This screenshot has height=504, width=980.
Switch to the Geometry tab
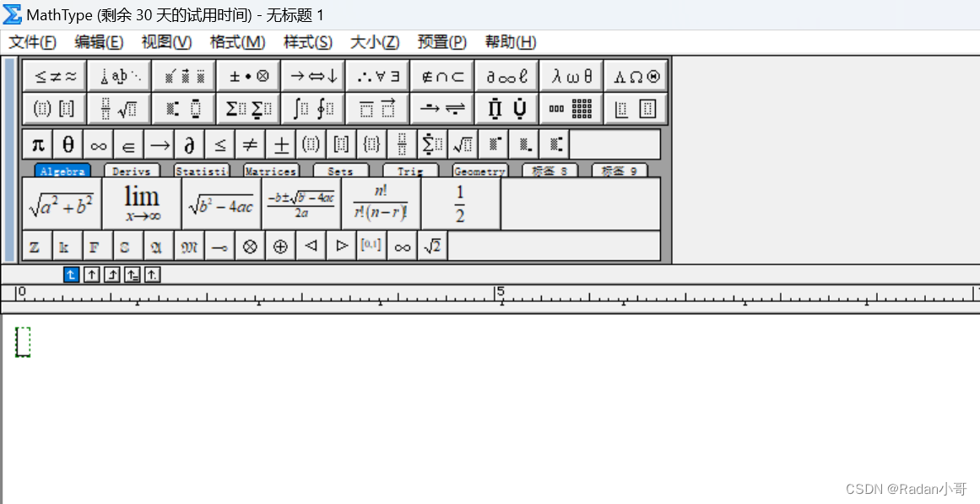tap(480, 171)
